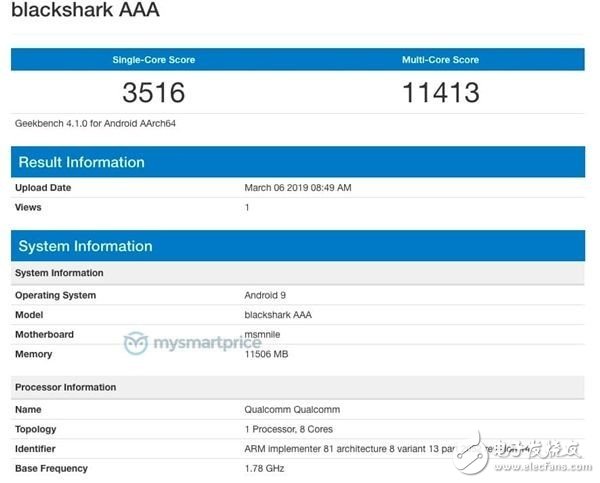Click the Identifier label
The height and width of the screenshot is (483, 600).
pos(35,449)
